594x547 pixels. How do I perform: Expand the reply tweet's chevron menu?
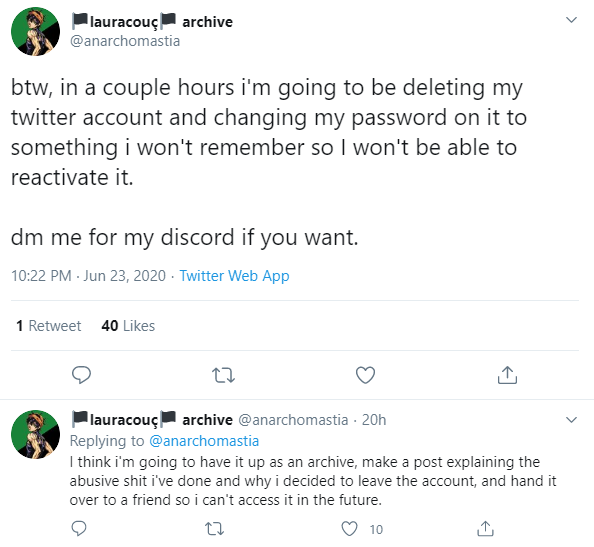(x=571, y=420)
